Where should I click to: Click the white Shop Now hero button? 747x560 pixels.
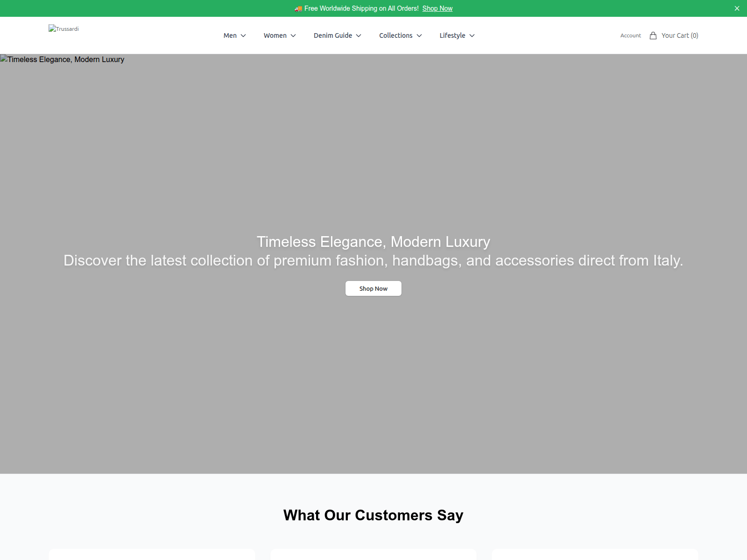pyautogui.click(x=373, y=288)
